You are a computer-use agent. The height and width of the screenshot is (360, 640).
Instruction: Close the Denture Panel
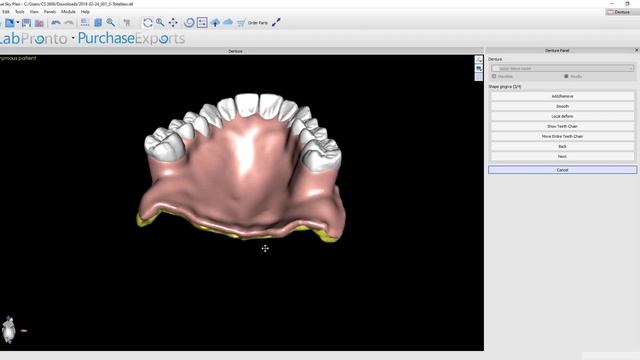pyautogui.click(x=636, y=50)
